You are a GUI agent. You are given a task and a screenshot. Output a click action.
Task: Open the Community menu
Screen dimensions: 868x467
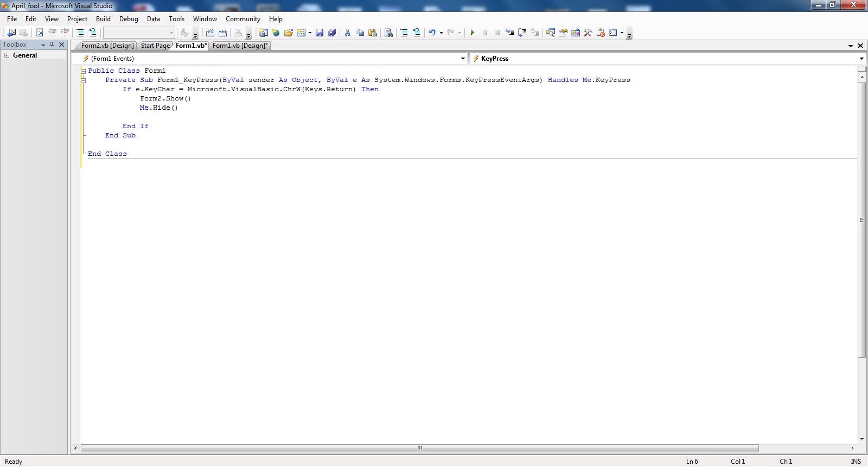243,19
